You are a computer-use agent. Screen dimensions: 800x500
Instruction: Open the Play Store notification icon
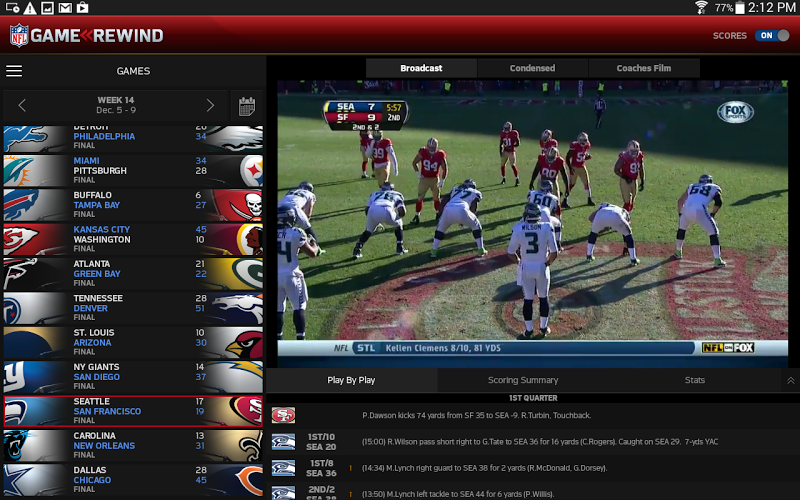(x=82, y=8)
